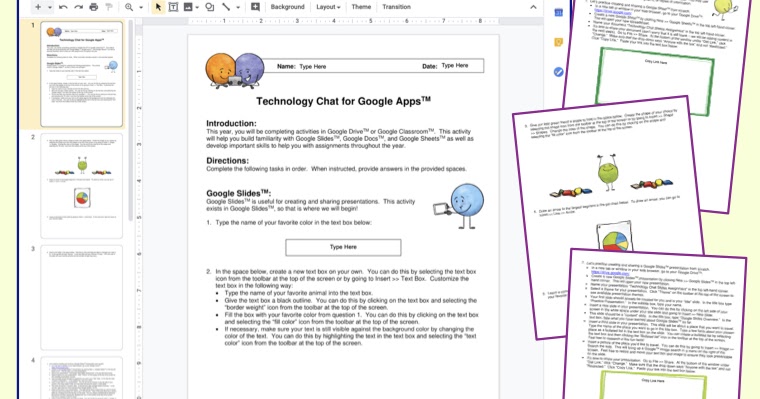Click the Name 'Type Here' field
Screen dimensions: 760x399
(313, 66)
